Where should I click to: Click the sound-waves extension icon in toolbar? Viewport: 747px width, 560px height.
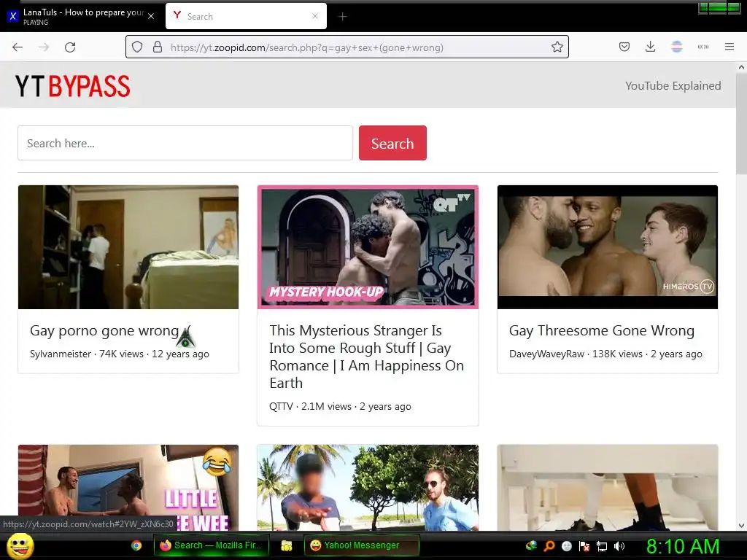click(703, 47)
